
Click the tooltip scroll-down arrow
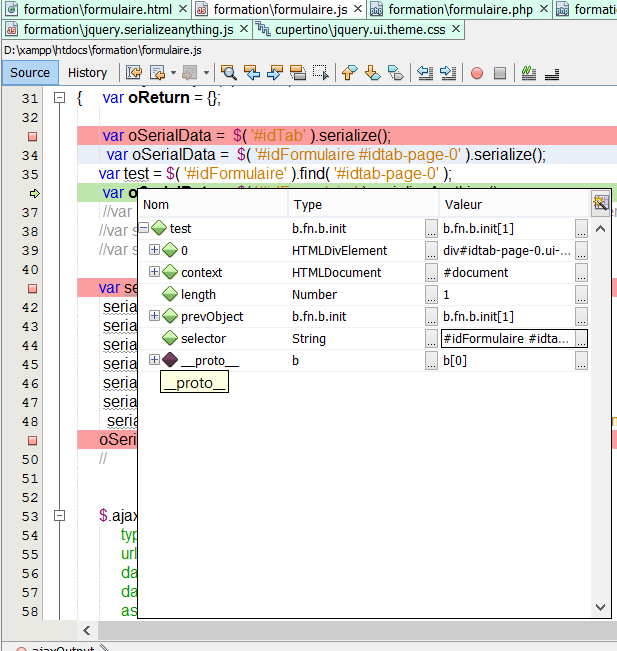(x=600, y=607)
